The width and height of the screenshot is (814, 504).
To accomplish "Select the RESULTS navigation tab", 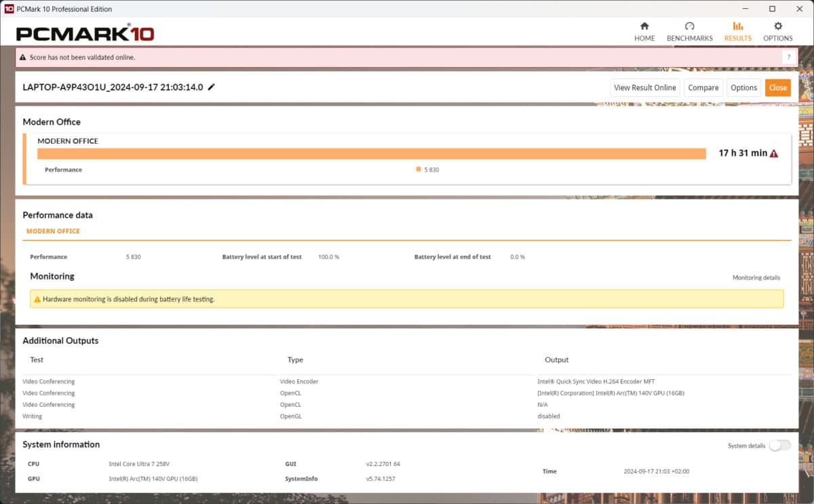I will pos(738,32).
